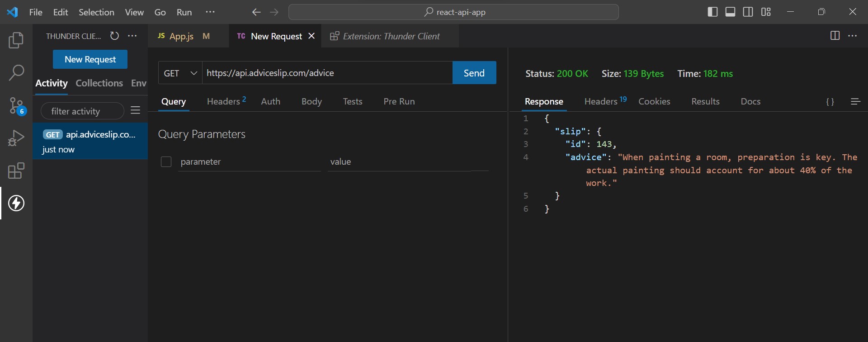
Task: Select the Response tab
Action: [x=544, y=102]
